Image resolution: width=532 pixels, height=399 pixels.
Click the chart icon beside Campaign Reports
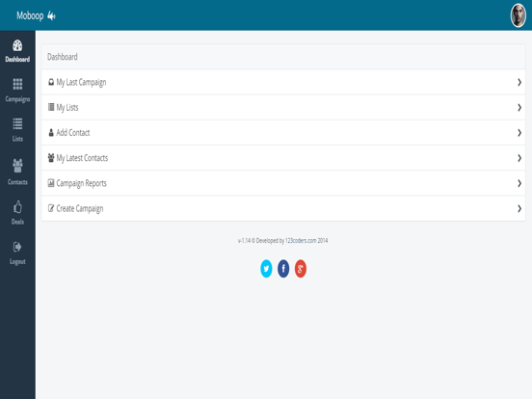point(51,183)
